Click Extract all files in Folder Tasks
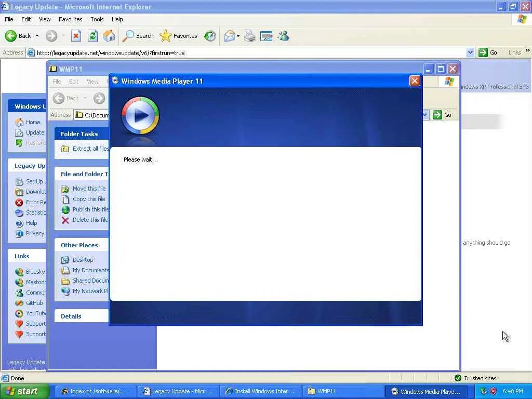The height and width of the screenshot is (399, 532). coord(85,149)
